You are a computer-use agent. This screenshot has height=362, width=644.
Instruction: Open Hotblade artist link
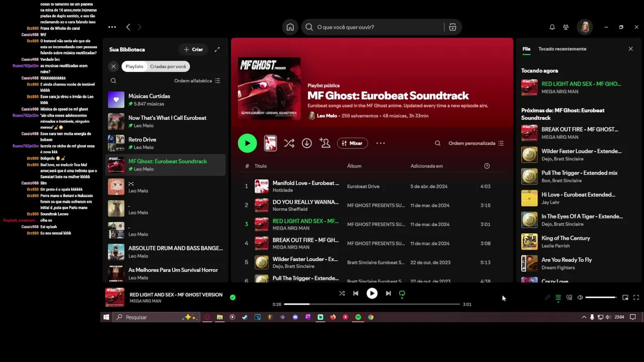tap(282, 191)
